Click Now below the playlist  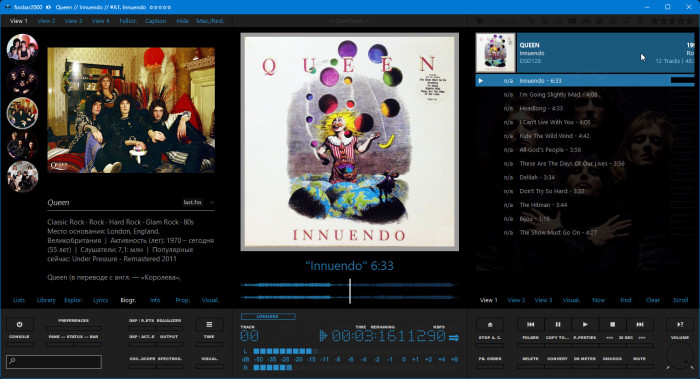pyautogui.click(x=598, y=300)
